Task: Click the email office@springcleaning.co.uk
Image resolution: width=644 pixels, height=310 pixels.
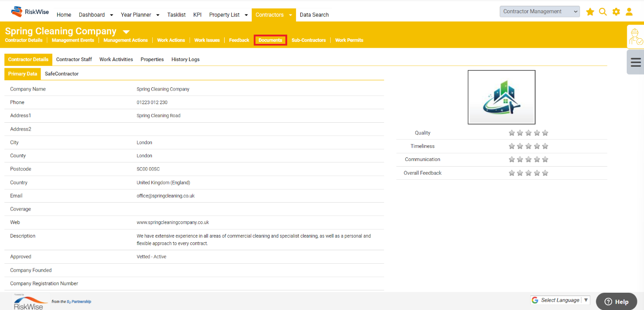Action: point(166,196)
